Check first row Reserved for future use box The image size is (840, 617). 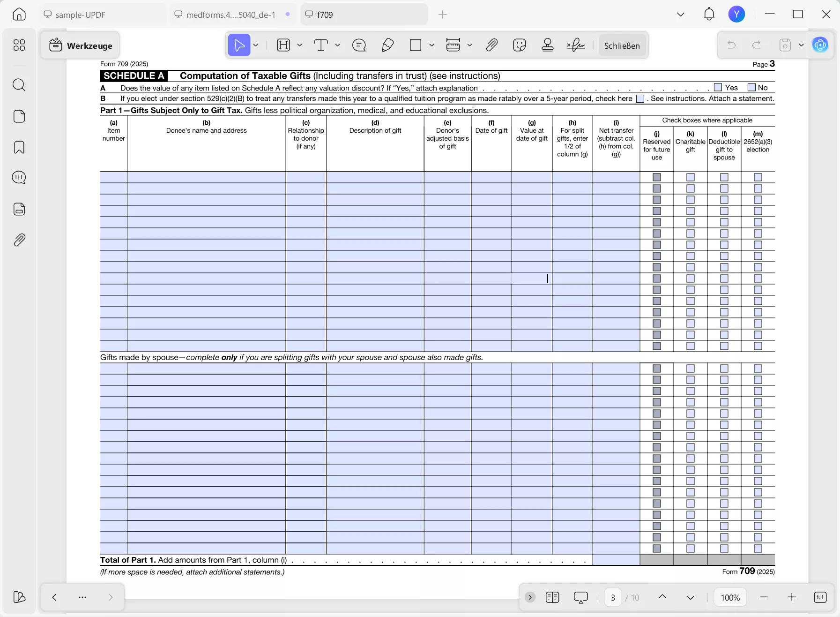click(x=657, y=177)
